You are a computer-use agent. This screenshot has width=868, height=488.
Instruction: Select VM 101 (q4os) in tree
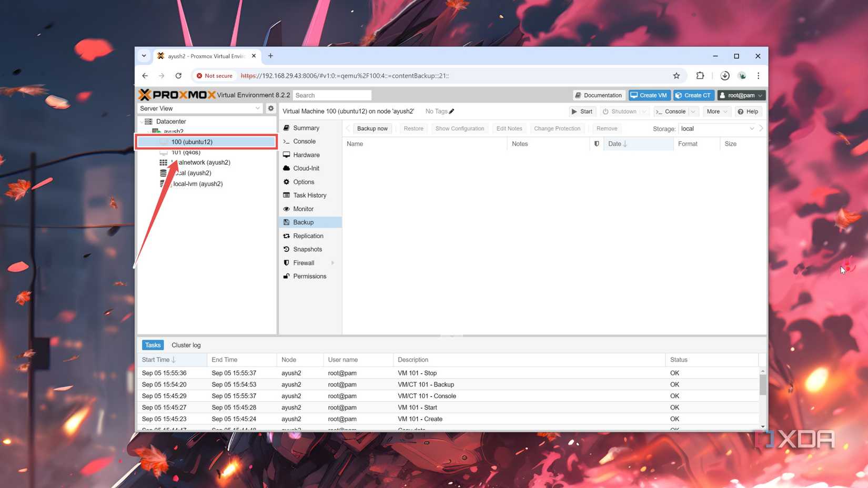186,152
